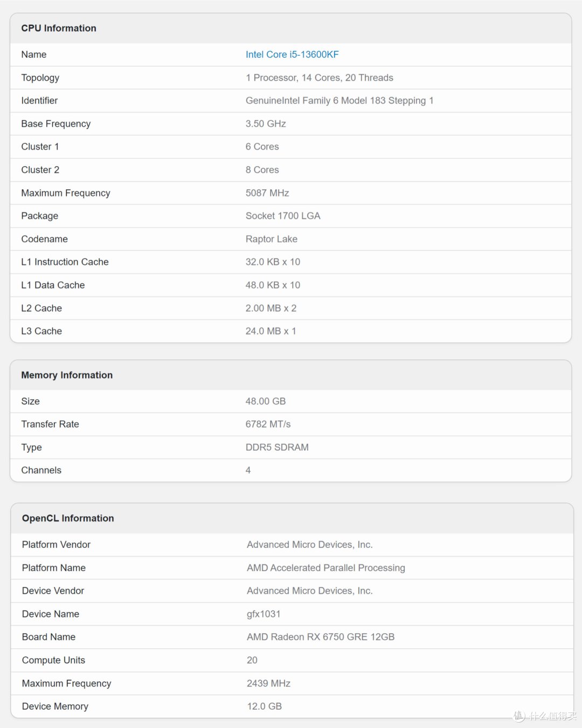Open the Intel Core i5-13600KF link
Screen dimensions: 582x728
tap(292, 54)
